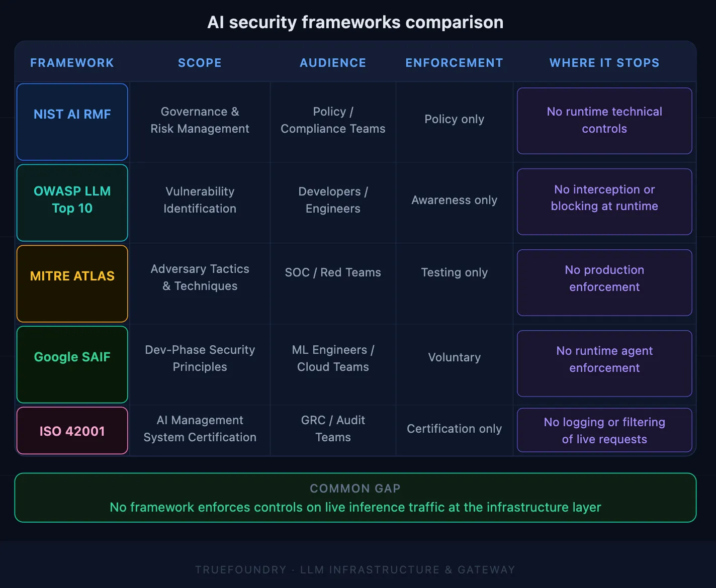Select the Awareness only cell
Image resolution: width=716 pixels, height=588 pixels.
(454, 200)
